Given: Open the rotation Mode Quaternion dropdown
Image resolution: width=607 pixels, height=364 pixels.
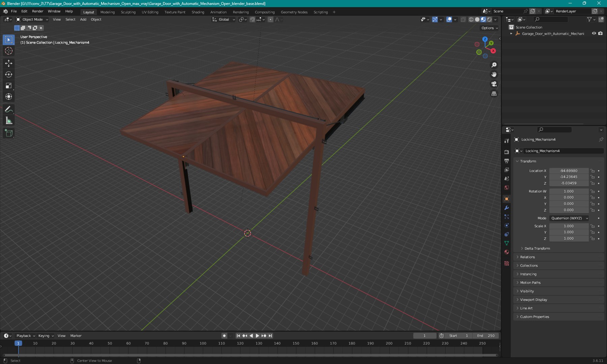Looking at the screenshot, I should (x=569, y=218).
